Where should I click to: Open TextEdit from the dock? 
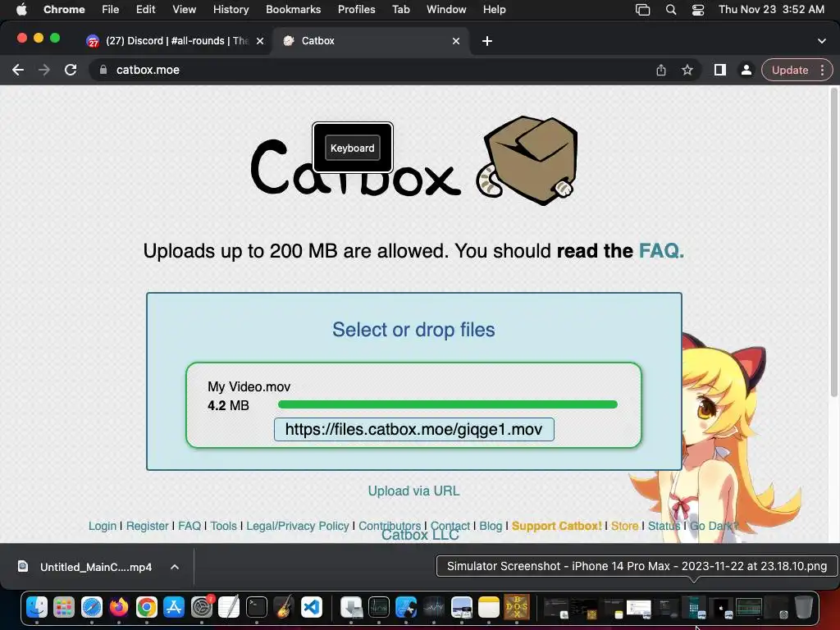tap(229, 608)
